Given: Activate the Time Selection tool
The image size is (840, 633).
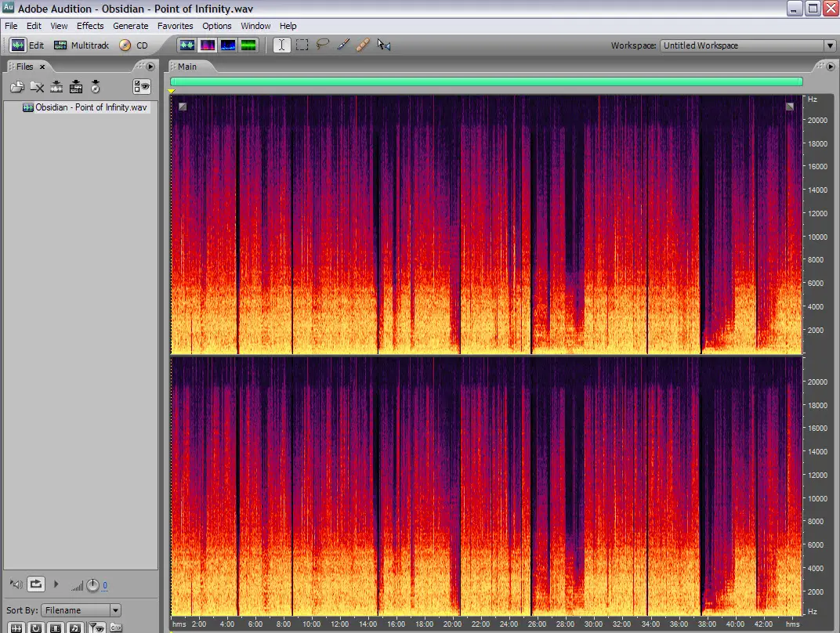Looking at the screenshot, I should coord(281,45).
